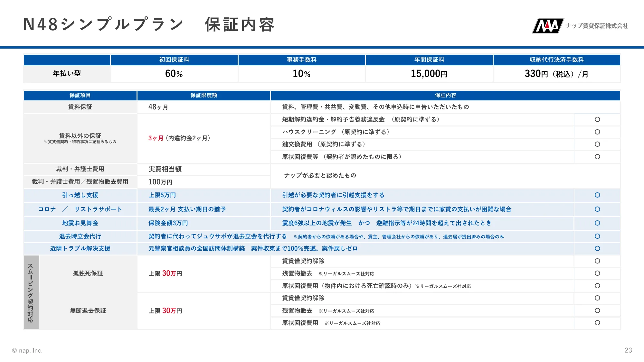Click the 保証限度額 column header
The width and height of the screenshot is (644, 362).
coord(204,95)
